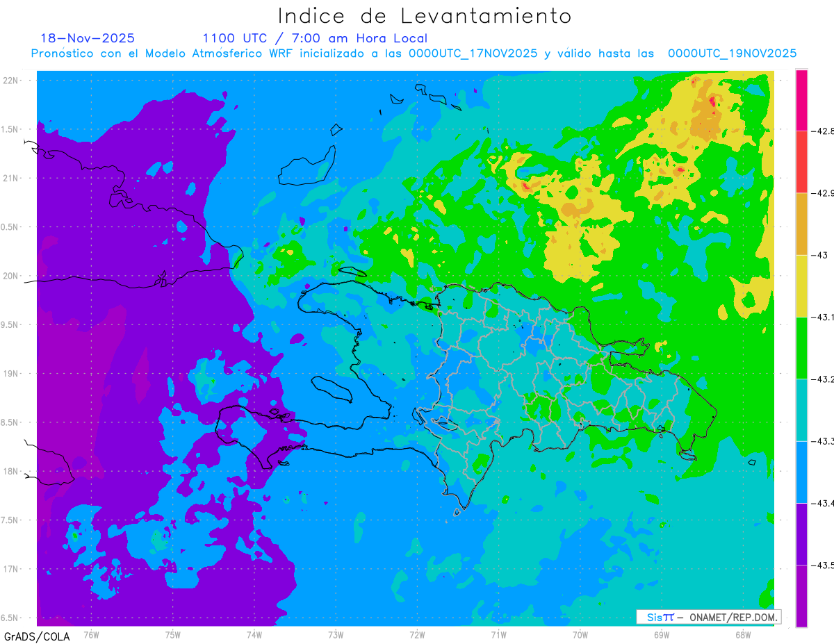The image size is (834, 644).
Task: Click the orange colorbar segment above -43
Action: [x=801, y=224]
